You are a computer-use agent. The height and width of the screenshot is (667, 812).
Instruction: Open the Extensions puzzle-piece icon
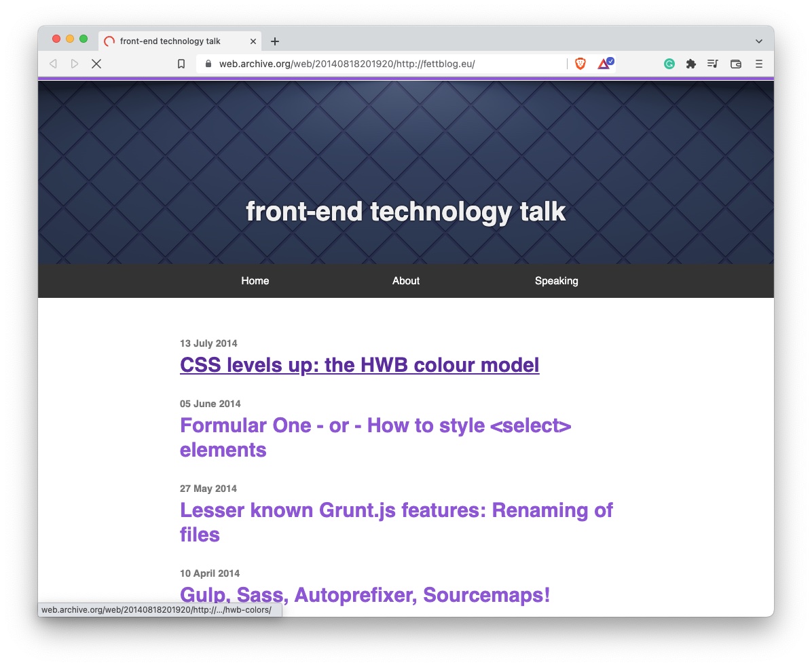[691, 63]
